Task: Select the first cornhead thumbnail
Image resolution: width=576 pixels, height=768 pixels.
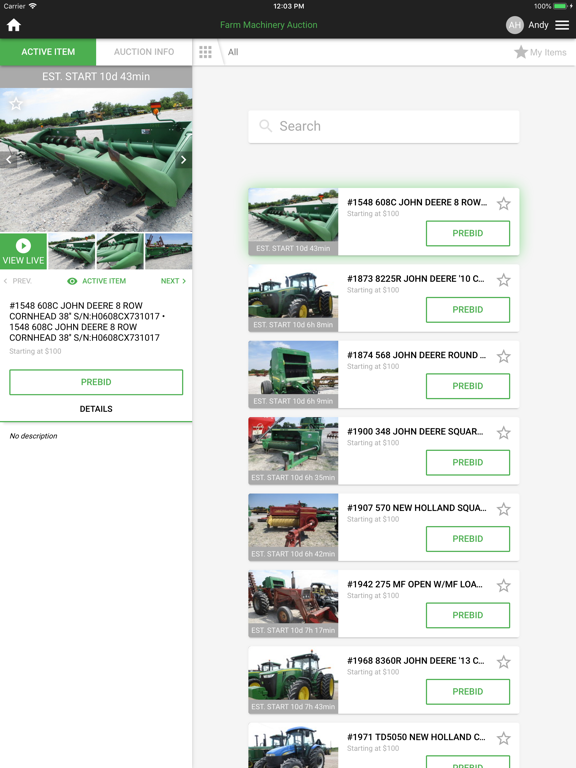Action: (72, 251)
